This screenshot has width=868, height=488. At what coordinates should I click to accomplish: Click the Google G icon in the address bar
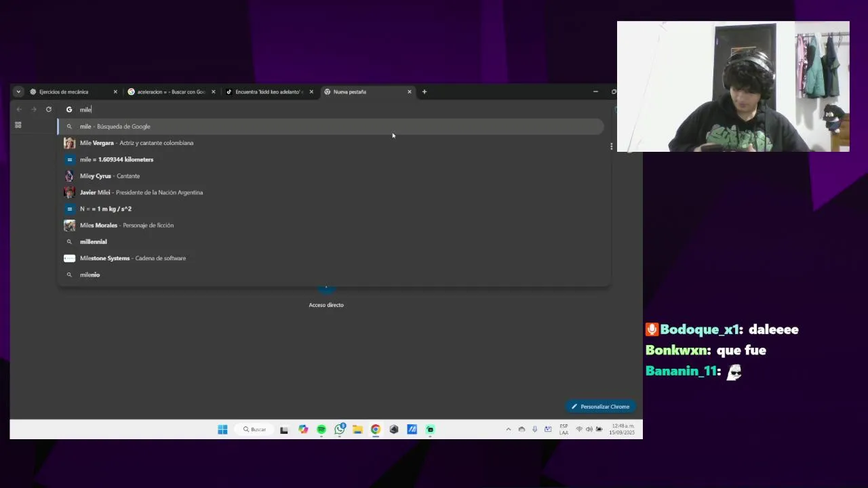coord(69,109)
